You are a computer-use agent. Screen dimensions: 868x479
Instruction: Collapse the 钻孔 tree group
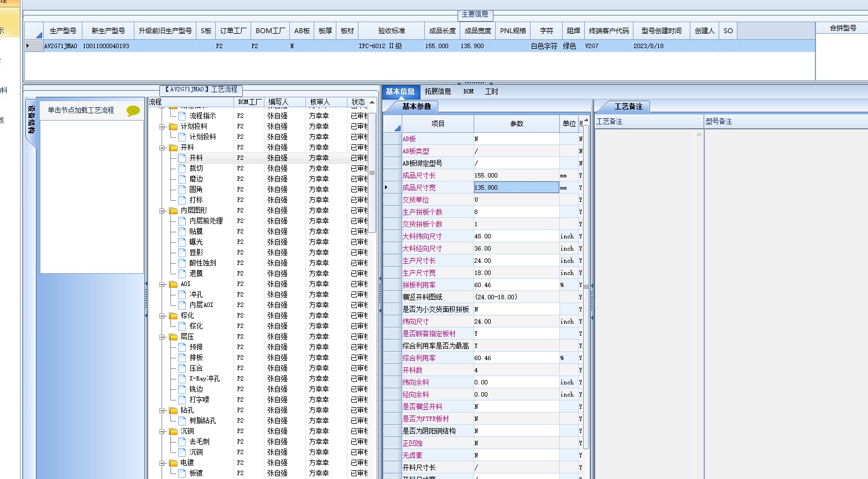[163, 410]
